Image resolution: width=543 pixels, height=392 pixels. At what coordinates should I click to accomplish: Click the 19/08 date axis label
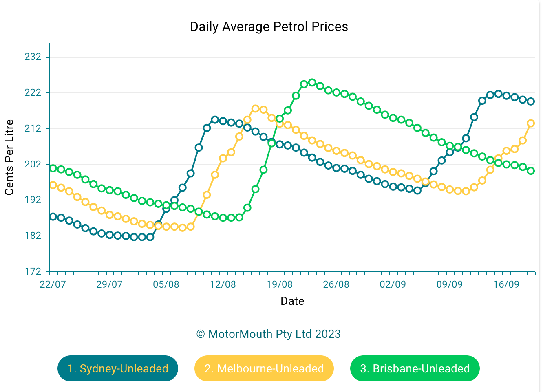[x=280, y=284]
